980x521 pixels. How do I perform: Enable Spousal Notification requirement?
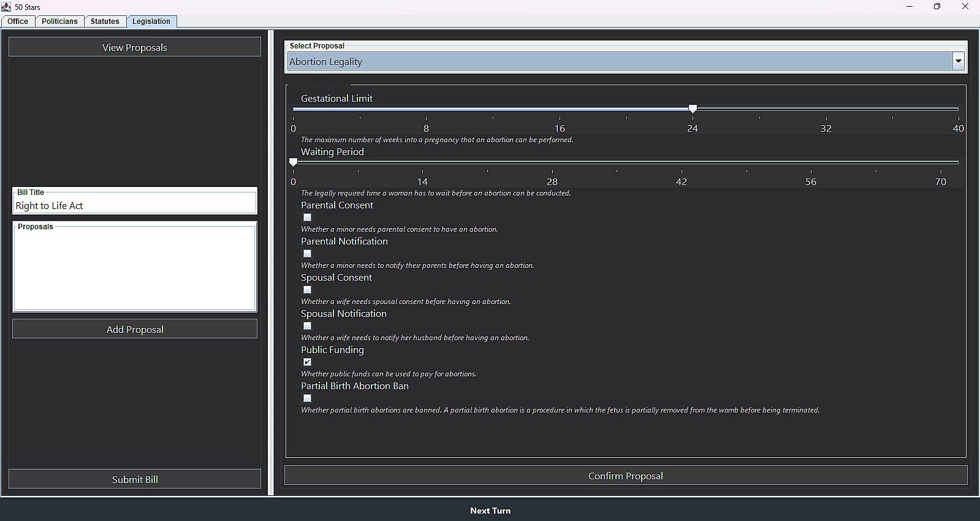[308, 326]
